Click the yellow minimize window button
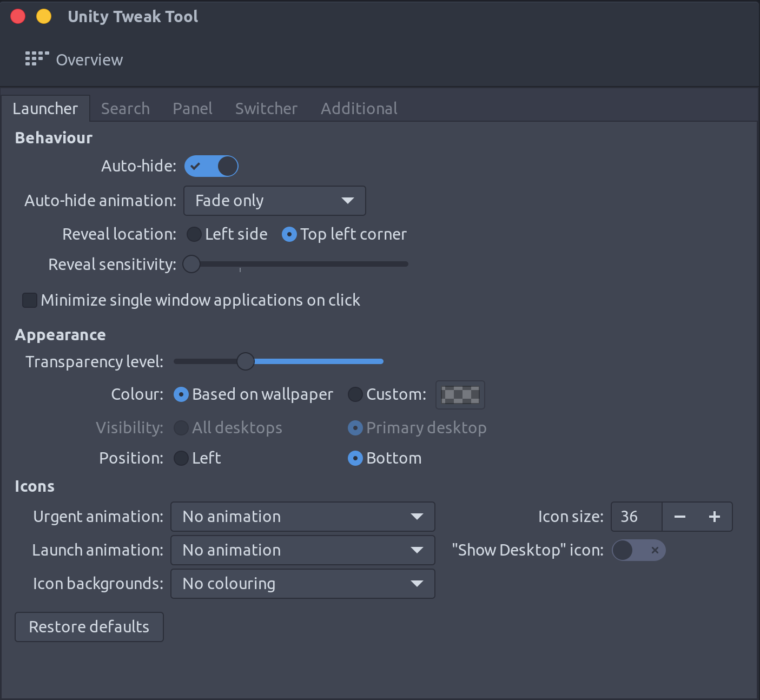Viewport: 760px width, 700px height. point(44,16)
